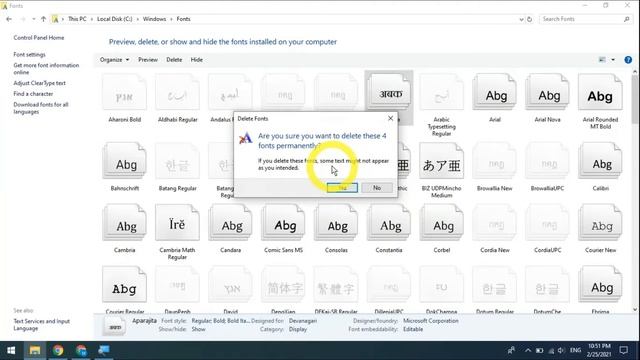Screen dimensions: 640x360
Task: Click Preview in the toolbar
Action: [x=148, y=60]
